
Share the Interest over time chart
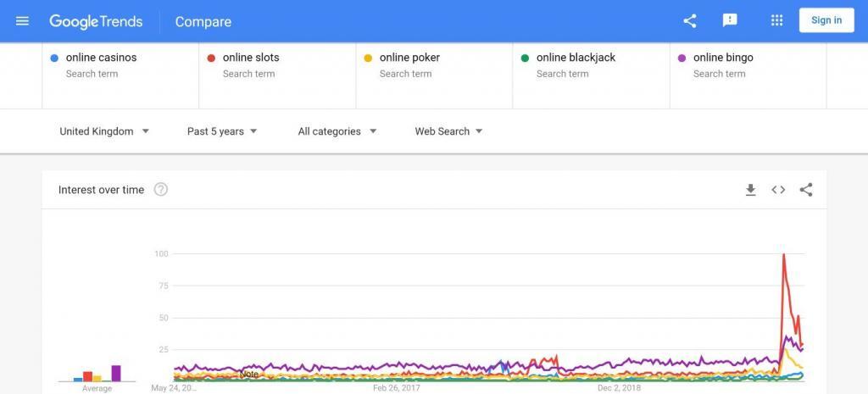pos(806,190)
